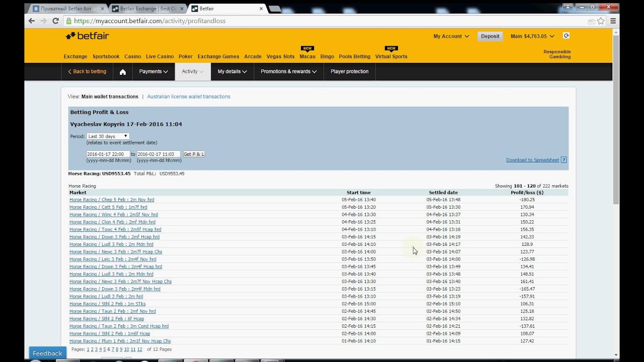Image resolution: width=644 pixels, height=362 pixels.
Task: Open the Casino section
Action: pyautogui.click(x=133, y=57)
